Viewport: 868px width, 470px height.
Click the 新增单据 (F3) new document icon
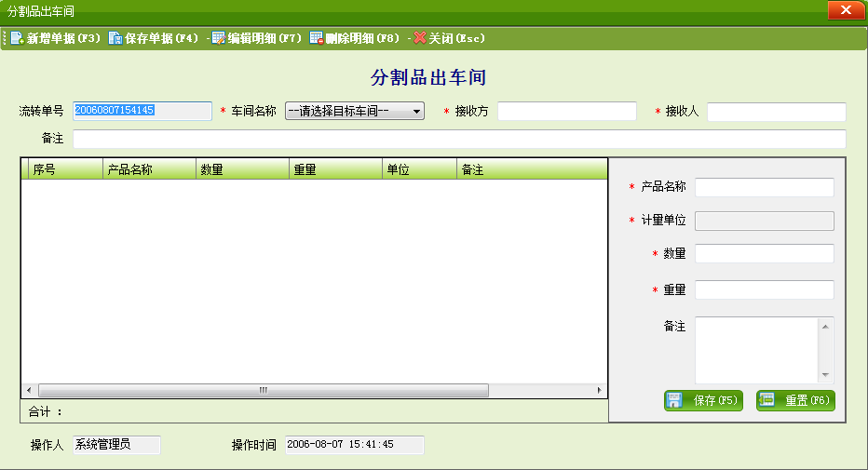17,38
